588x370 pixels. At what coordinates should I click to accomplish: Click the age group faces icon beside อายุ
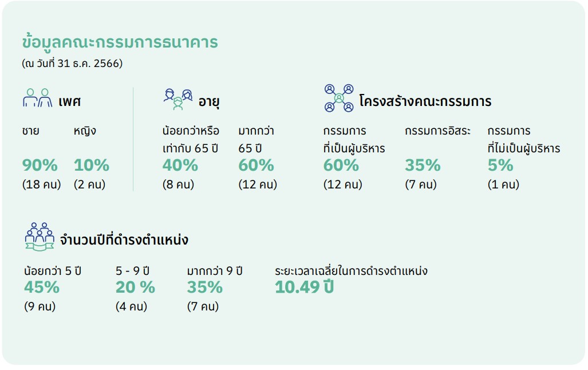(178, 100)
